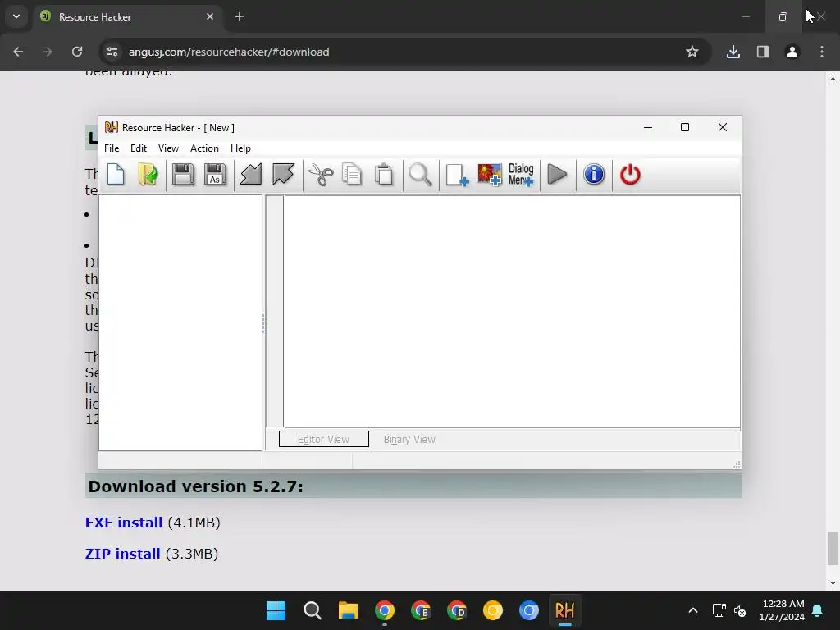The height and width of the screenshot is (630, 840).
Task: Open Chrome side panel icon
Action: point(763,52)
